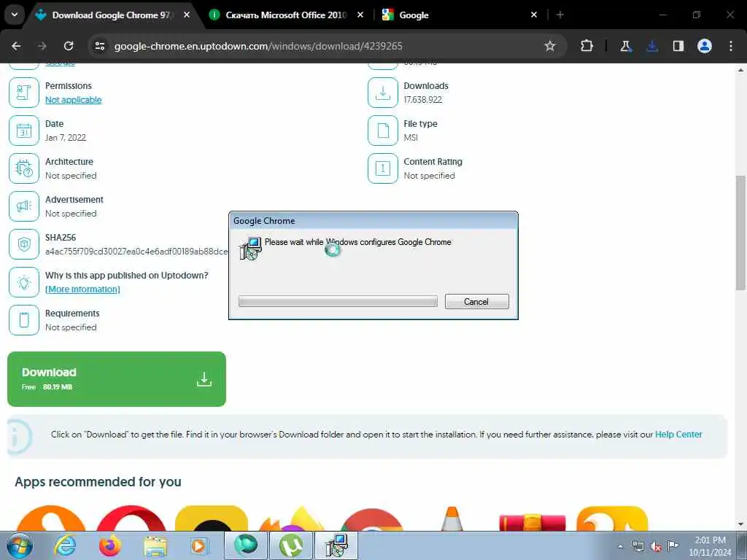747x560 pixels.
Task: Open the profile avatar icon
Action: tap(704, 46)
